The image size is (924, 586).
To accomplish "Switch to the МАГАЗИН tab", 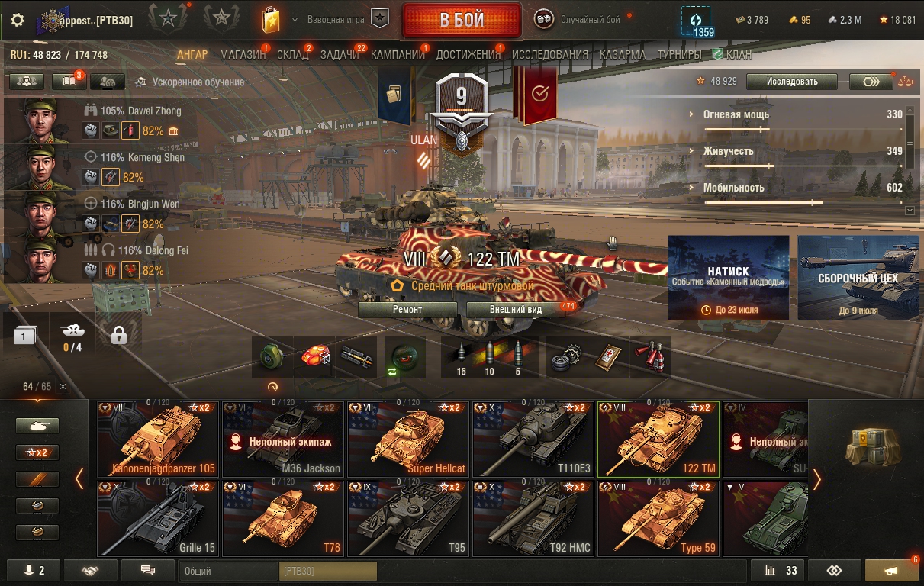I will (x=243, y=55).
